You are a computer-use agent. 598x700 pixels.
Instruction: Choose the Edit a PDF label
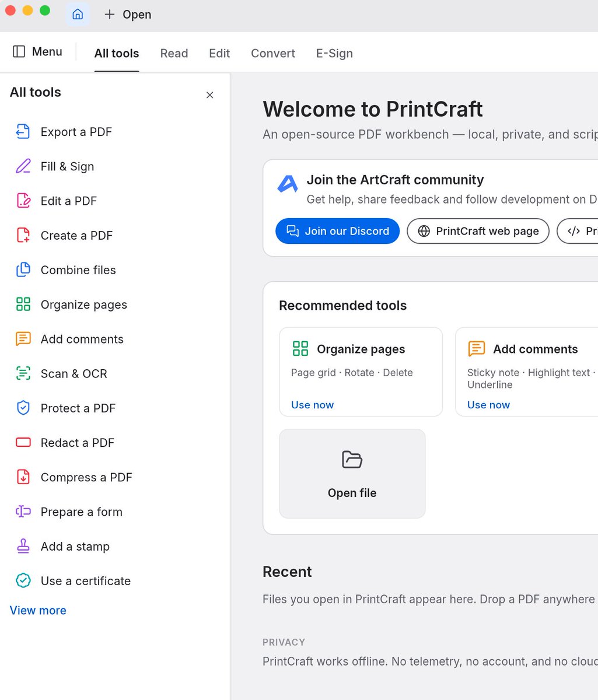click(69, 201)
